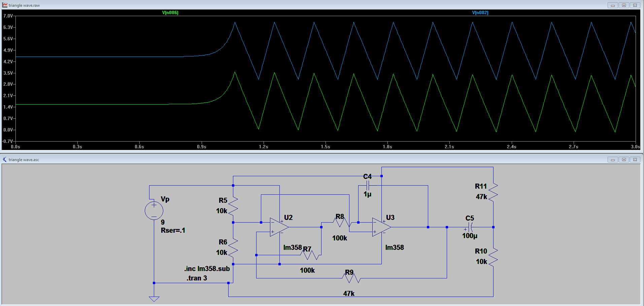Click the 100k value of R8
Viewport: 644px width, 306px height.
click(340, 238)
